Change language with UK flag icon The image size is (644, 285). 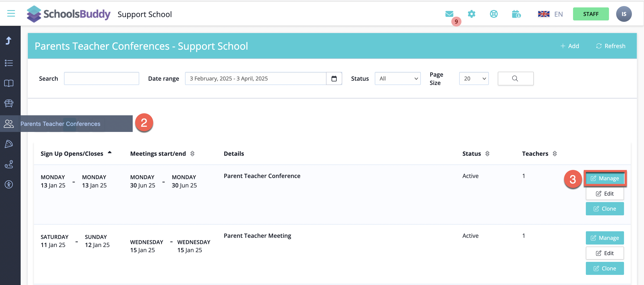point(543,14)
